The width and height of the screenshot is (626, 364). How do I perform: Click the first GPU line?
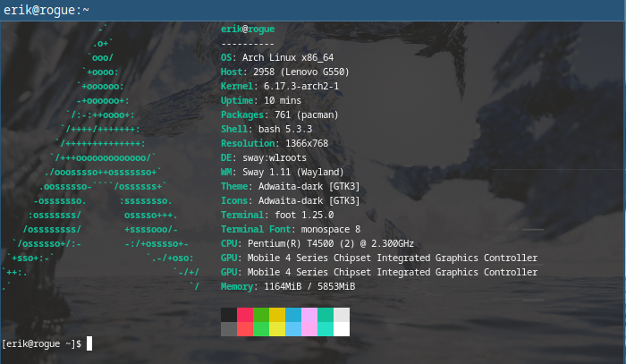click(x=379, y=258)
